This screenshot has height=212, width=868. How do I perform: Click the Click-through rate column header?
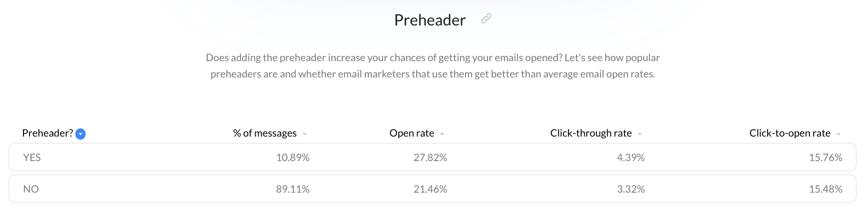tap(591, 133)
